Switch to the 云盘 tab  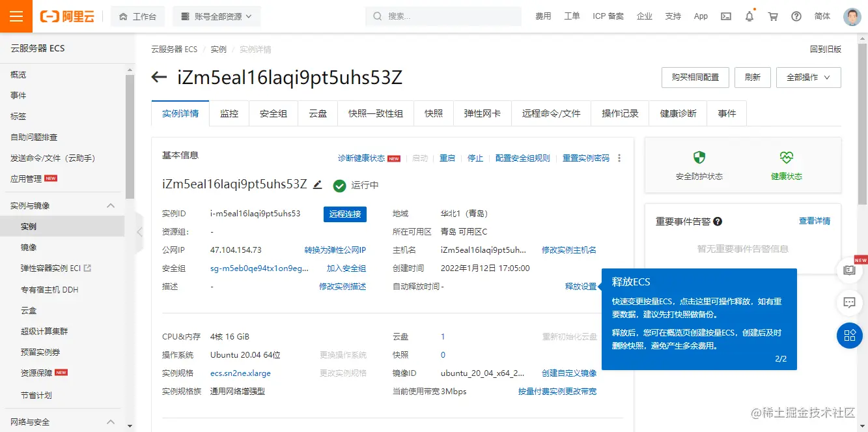318,113
